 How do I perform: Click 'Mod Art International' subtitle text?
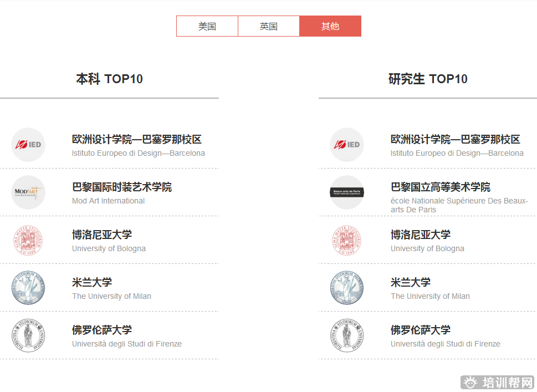(108, 201)
